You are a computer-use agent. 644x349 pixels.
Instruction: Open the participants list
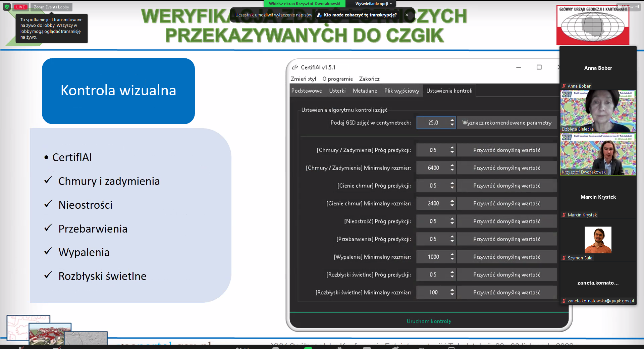tap(239, 347)
